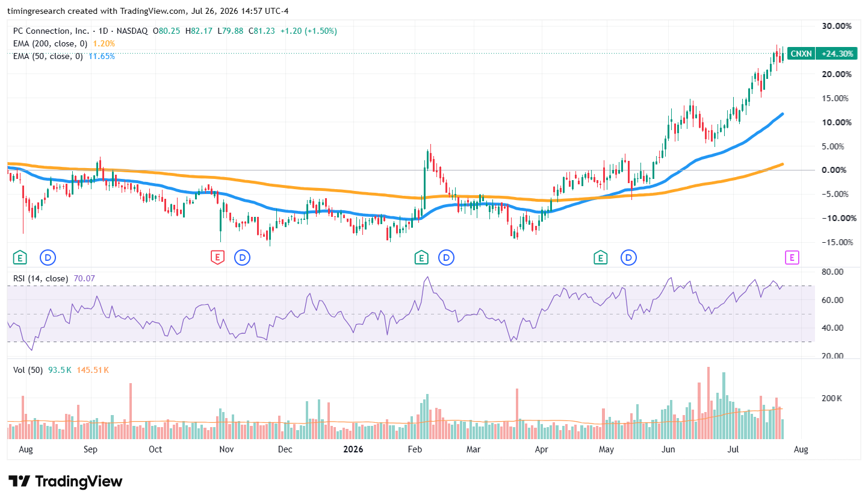
Task: Select the PC Connection, Inc. symbol title
Action: pos(51,31)
